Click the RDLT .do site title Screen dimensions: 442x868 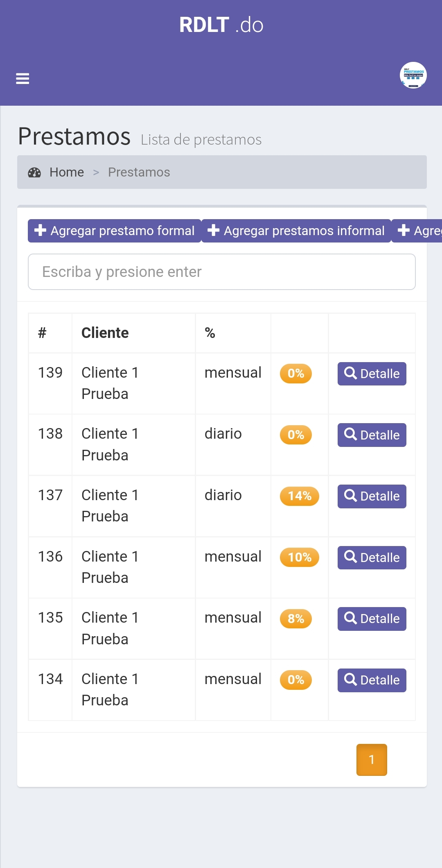click(221, 25)
